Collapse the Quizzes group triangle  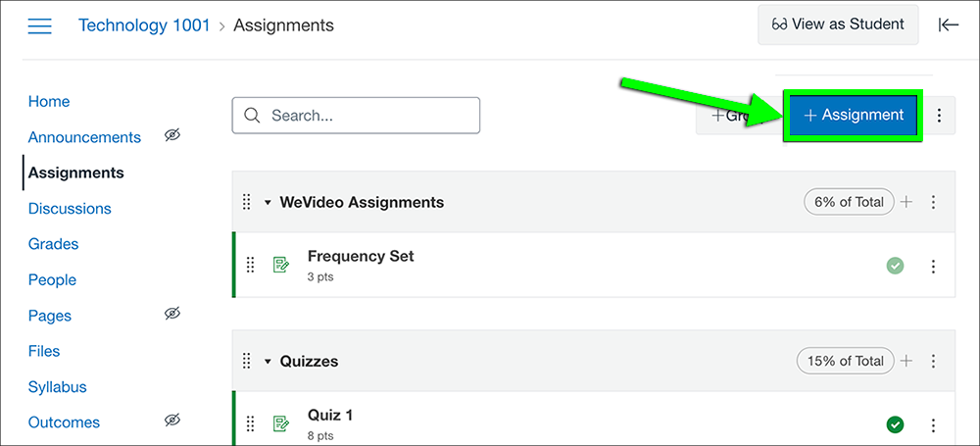[268, 362]
